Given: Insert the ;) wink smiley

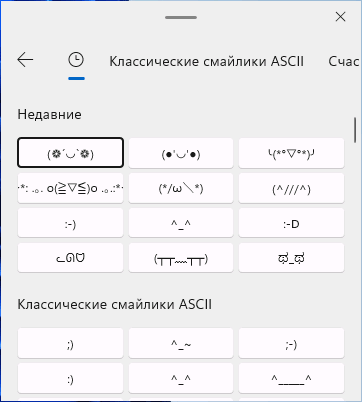Looking at the screenshot, I should [70, 343].
